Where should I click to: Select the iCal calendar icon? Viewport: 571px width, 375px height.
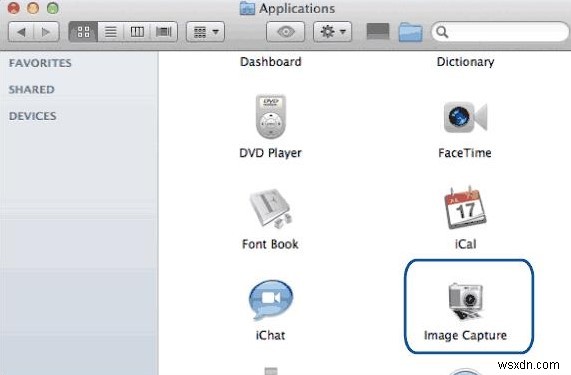[x=465, y=208]
